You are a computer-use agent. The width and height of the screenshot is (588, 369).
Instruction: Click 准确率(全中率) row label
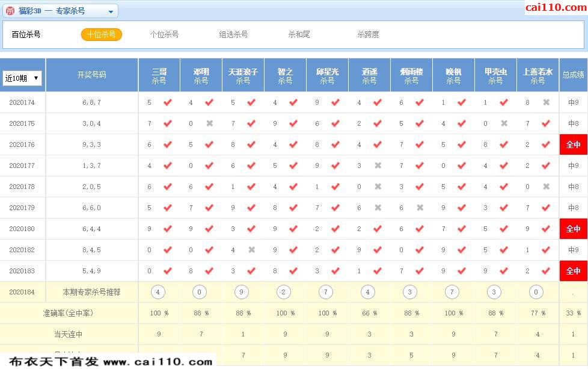coord(68,313)
